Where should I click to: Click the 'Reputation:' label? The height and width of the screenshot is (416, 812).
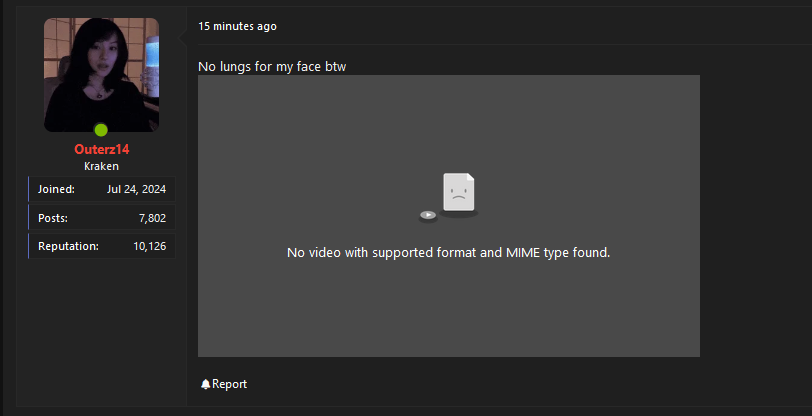68,246
